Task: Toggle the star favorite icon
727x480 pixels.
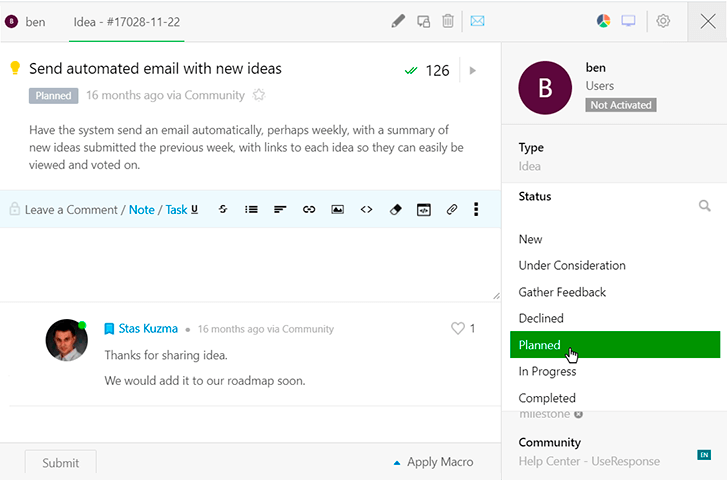Action: pos(259,95)
